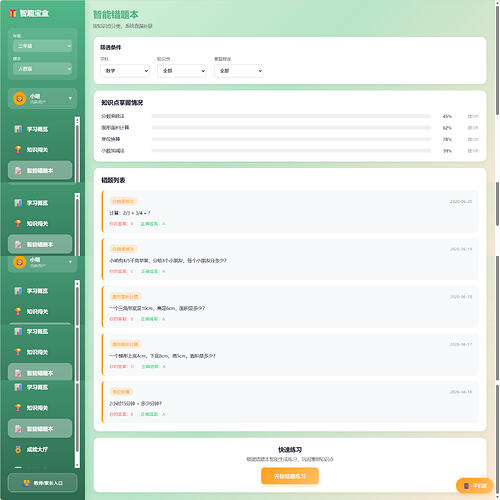
Task: Open the 掌握程度 filter dropdown
Action: tap(239, 71)
